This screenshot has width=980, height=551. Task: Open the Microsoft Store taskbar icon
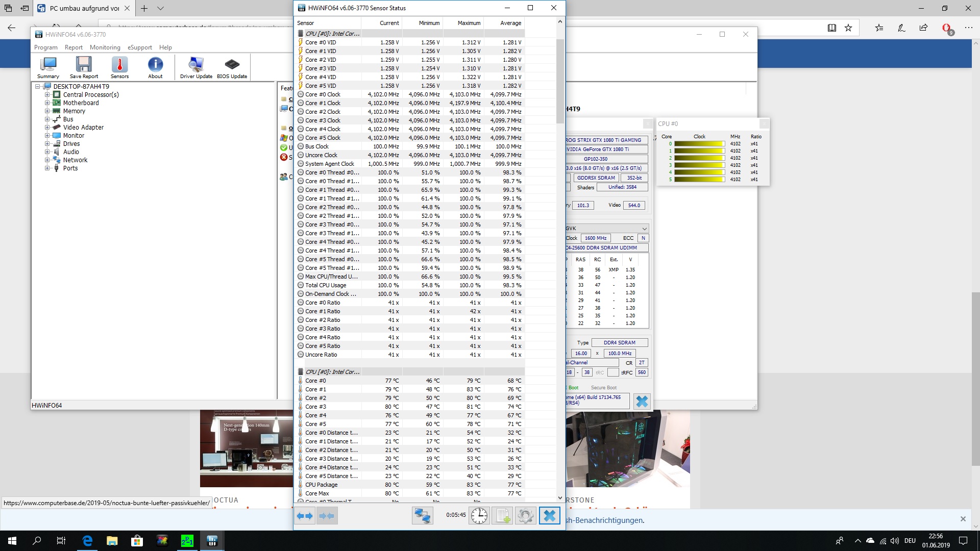pyautogui.click(x=137, y=541)
